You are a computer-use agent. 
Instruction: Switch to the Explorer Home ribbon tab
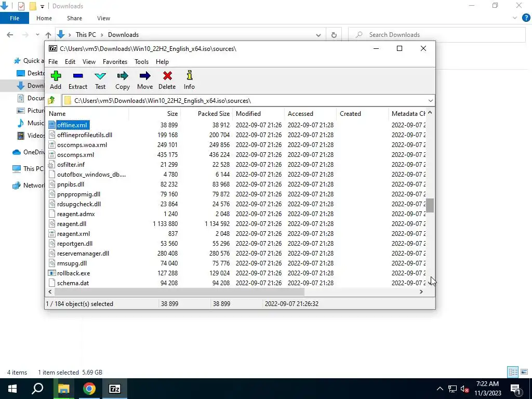point(44,18)
